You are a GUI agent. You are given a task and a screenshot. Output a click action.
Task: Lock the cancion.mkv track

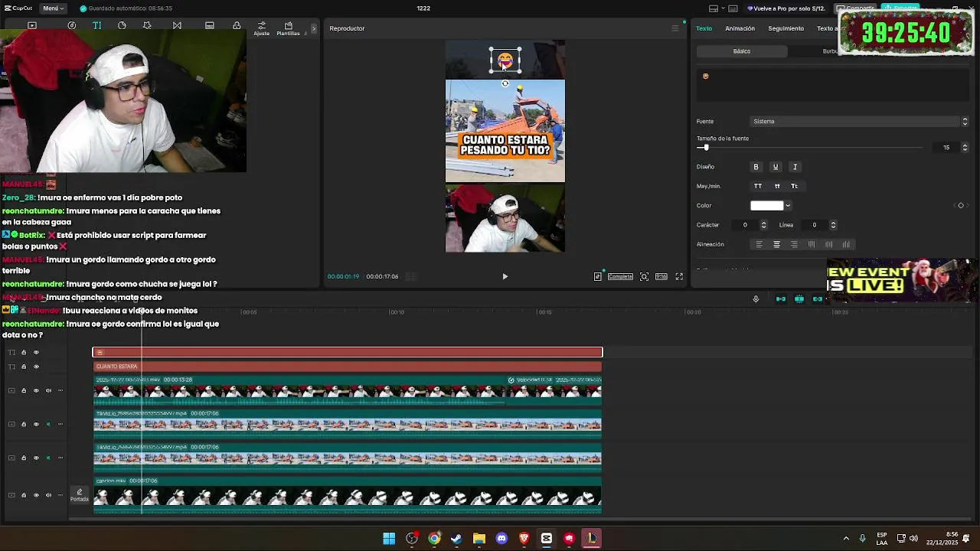coord(24,495)
